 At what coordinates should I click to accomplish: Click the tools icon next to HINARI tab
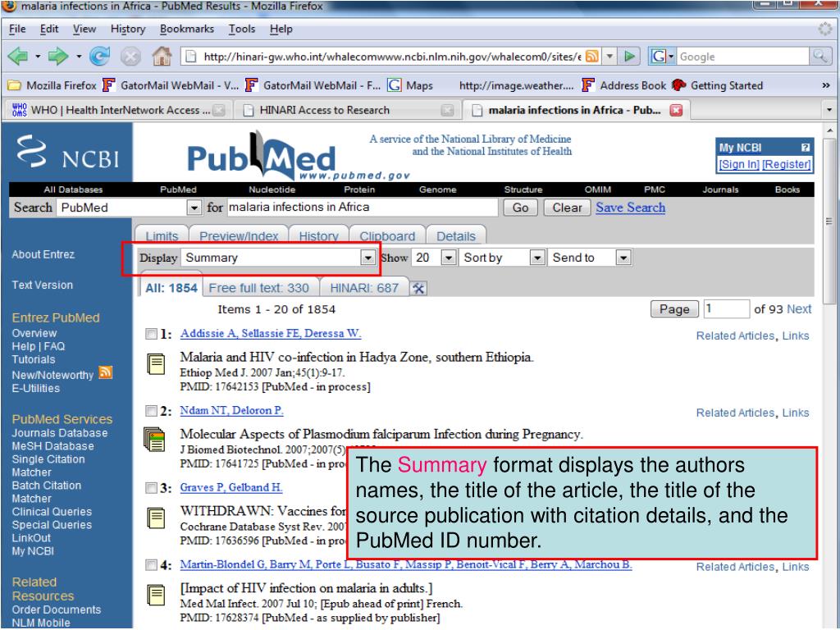tap(418, 288)
